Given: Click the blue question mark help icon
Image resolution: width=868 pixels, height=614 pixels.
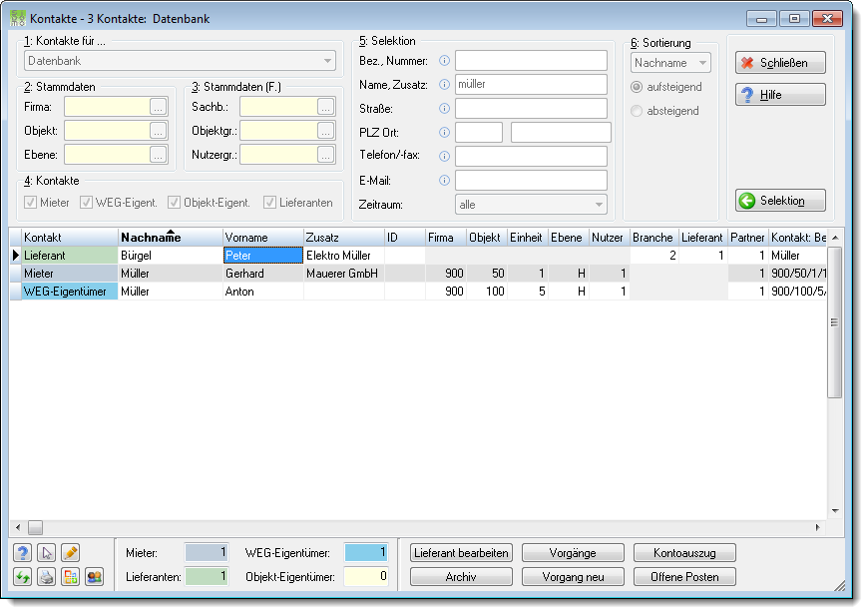Looking at the screenshot, I should click(23, 552).
